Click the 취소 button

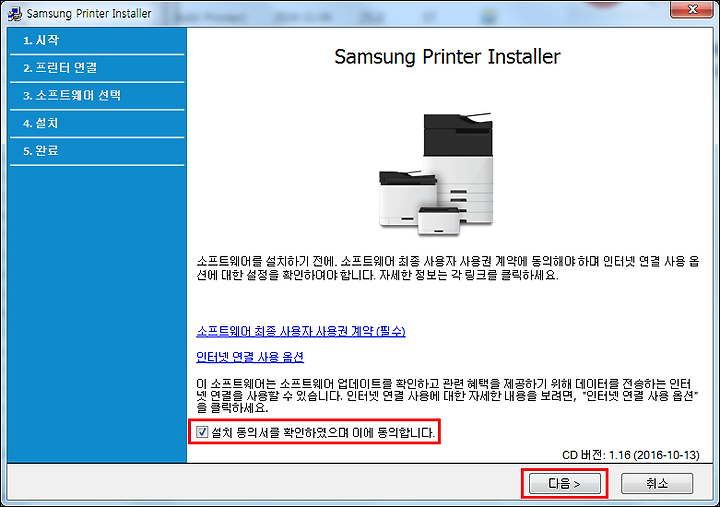657,483
